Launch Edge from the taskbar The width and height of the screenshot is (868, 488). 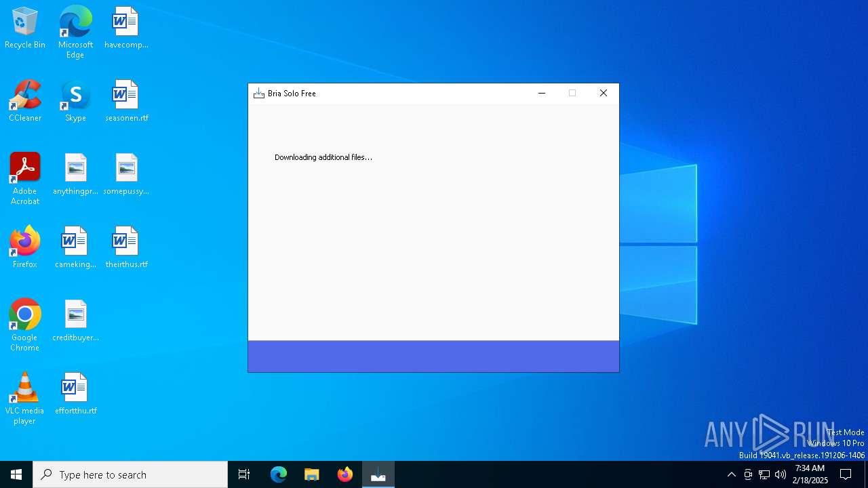coord(279,474)
